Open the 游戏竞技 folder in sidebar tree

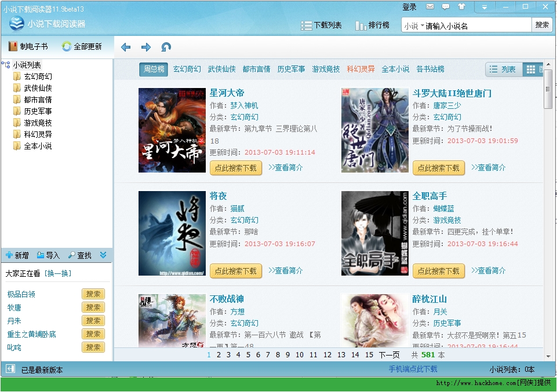(x=38, y=123)
